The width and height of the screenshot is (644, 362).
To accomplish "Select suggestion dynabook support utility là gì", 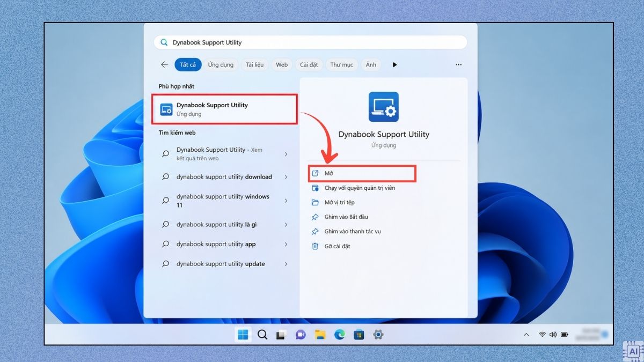I will click(x=225, y=225).
